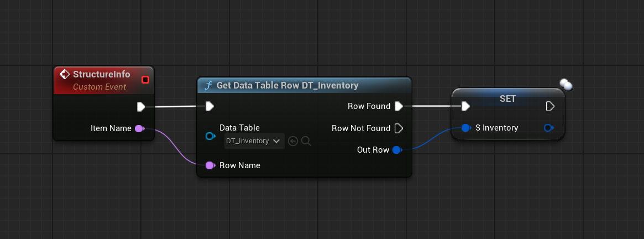Click the replication icon above the SET node
644x239 pixels.
tap(566, 84)
